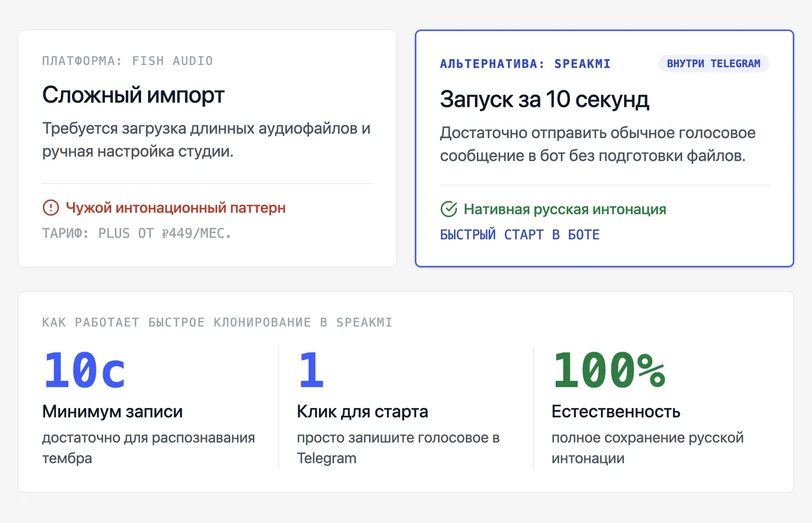Click the Чужой интонационный паттерн text
The width and height of the screenshot is (812, 523).
[176, 208]
